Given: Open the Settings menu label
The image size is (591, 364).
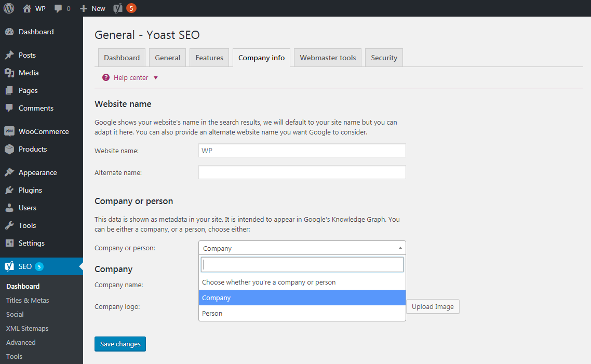Looking at the screenshot, I should [x=32, y=243].
